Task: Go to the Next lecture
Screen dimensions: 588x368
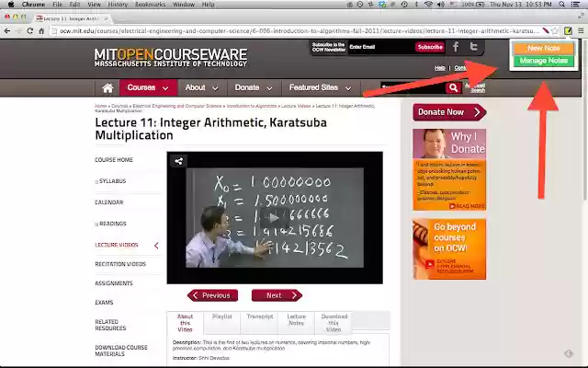Action: click(277, 295)
